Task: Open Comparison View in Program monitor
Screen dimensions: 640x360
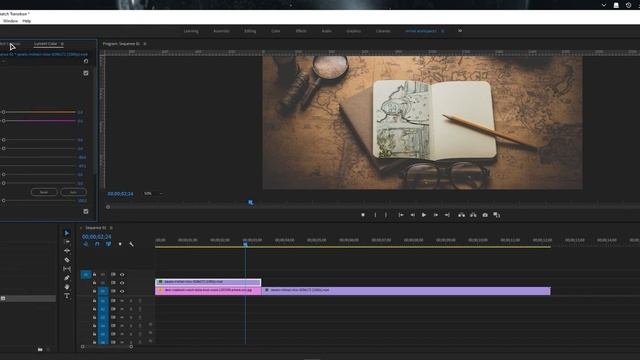Action: 496,215
